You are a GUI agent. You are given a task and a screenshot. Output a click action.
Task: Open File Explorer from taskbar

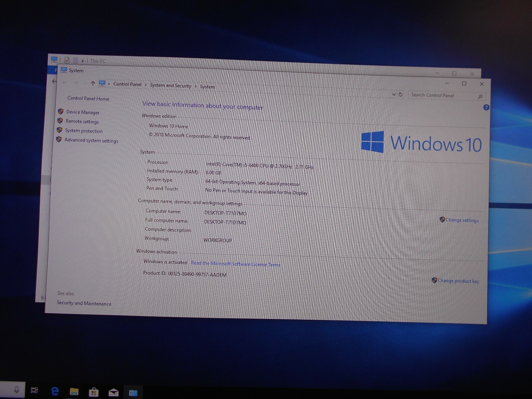[x=74, y=392]
